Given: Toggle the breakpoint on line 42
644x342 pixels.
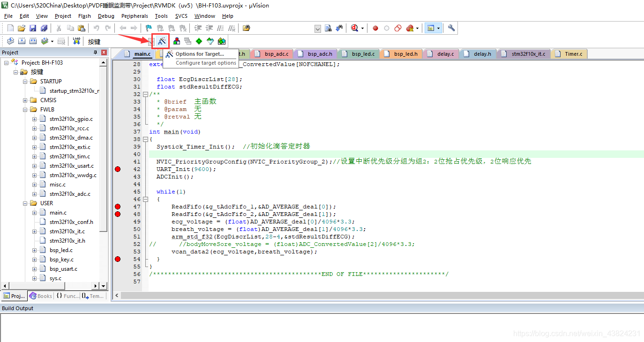Looking at the screenshot, I should coord(118,169).
